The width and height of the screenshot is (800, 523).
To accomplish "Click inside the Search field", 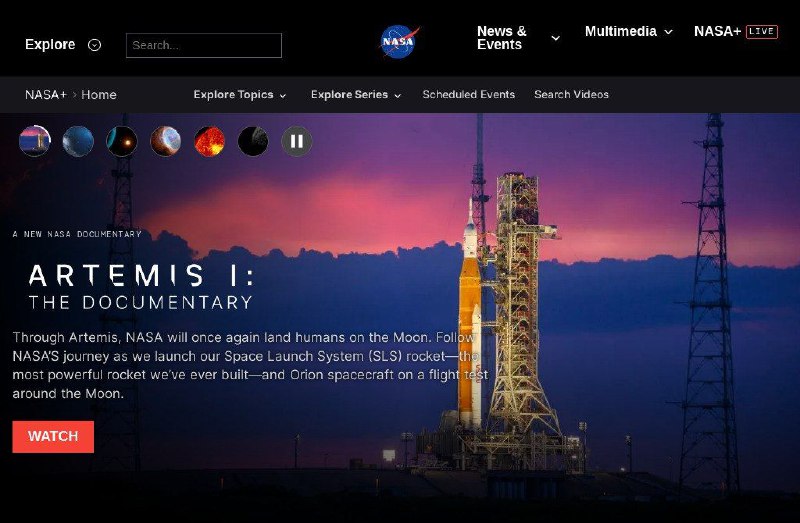I will pyautogui.click(x=204, y=45).
